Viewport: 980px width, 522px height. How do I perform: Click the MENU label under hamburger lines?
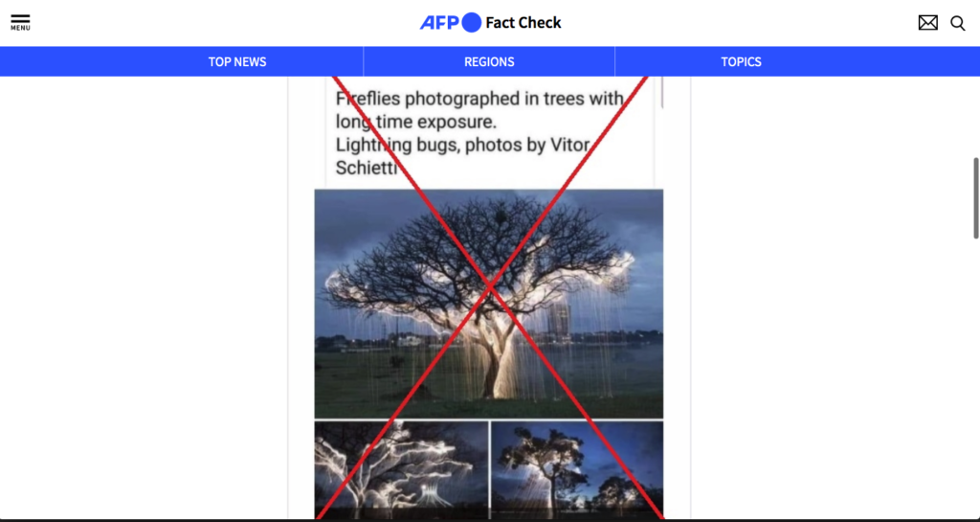[x=20, y=28]
